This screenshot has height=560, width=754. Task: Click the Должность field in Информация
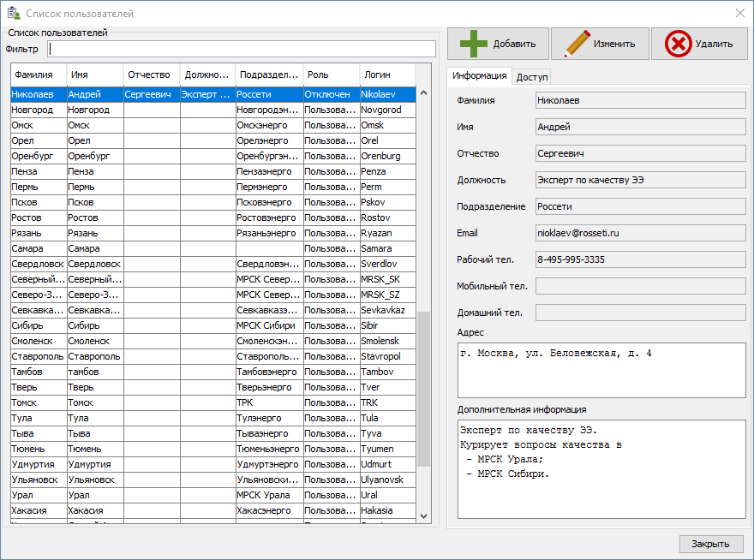point(641,181)
